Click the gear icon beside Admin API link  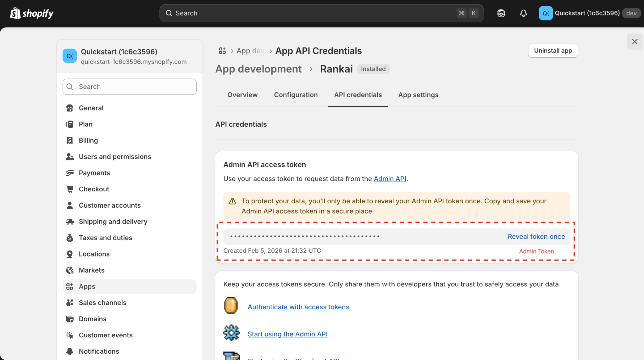[231, 332]
